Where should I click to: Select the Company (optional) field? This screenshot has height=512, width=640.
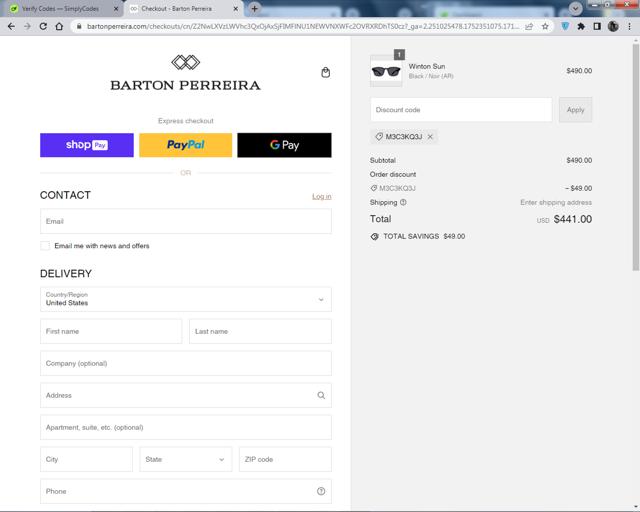186,363
